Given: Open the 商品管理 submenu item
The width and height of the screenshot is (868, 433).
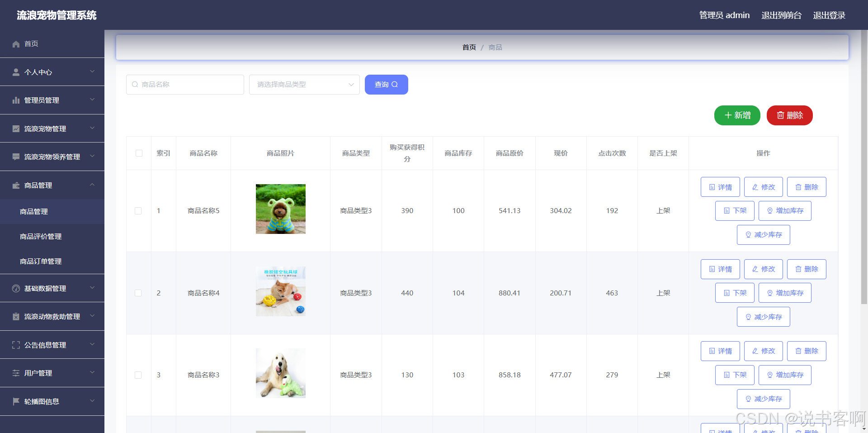Looking at the screenshot, I should tap(52, 212).
